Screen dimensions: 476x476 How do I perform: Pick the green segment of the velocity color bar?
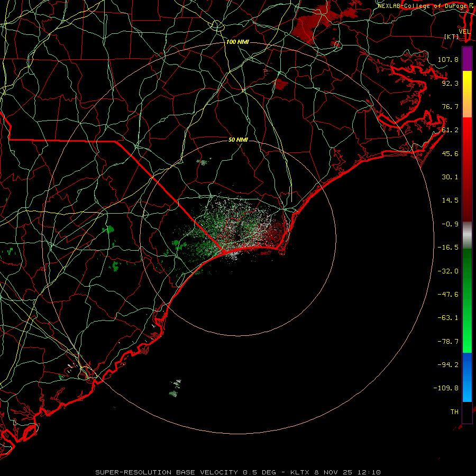point(467,300)
